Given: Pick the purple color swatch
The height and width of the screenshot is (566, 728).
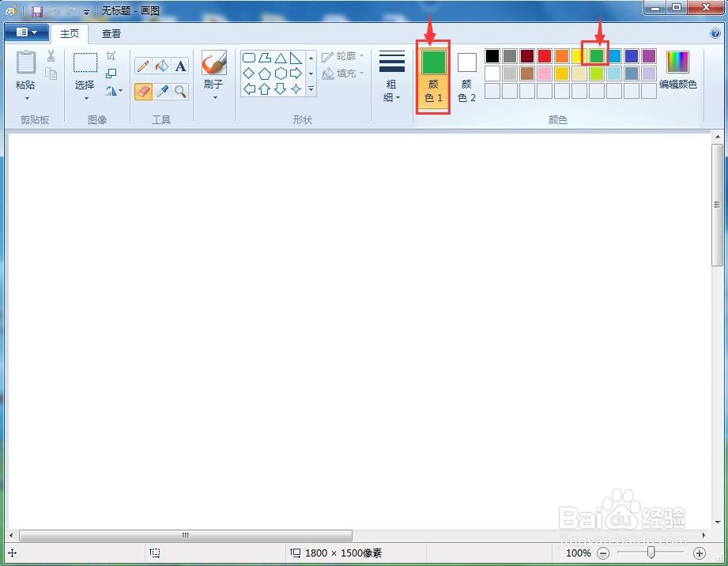Looking at the screenshot, I should click(649, 56).
